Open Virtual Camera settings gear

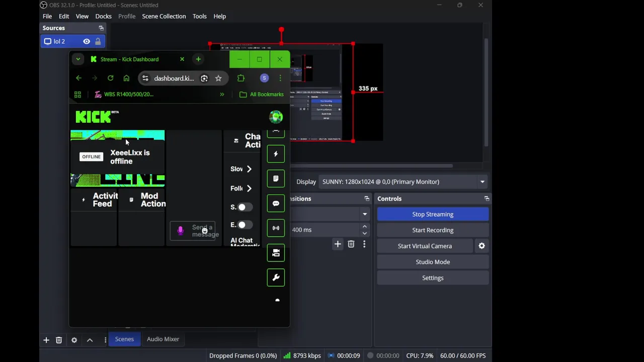click(x=481, y=246)
